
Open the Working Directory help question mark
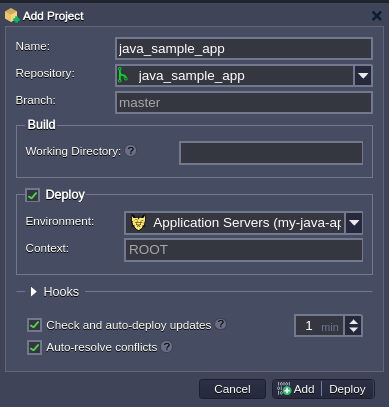[x=130, y=151]
